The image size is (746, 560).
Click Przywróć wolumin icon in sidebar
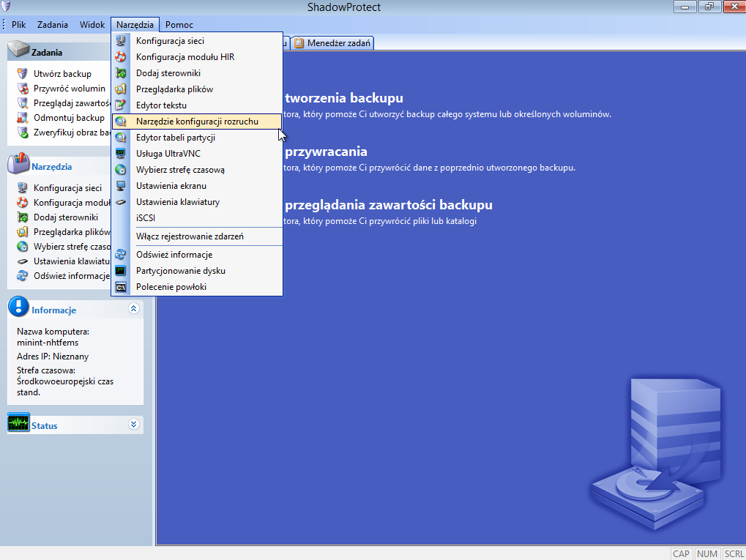point(23,89)
